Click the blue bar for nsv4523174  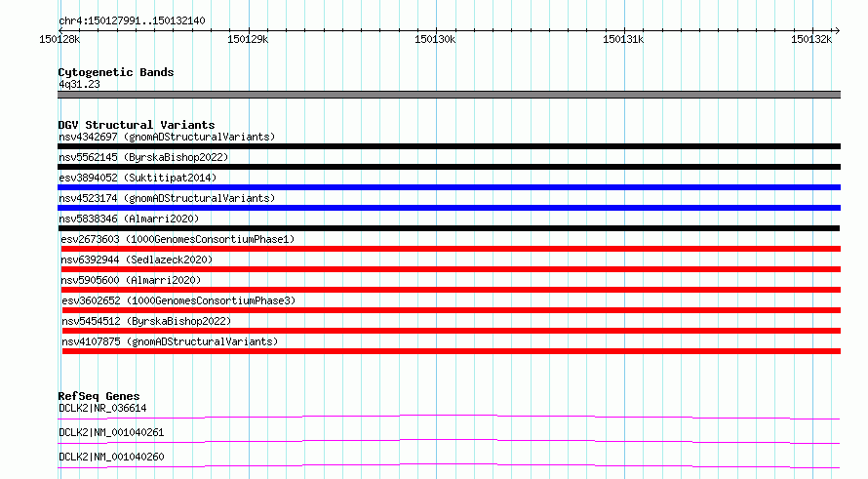pos(449,208)
